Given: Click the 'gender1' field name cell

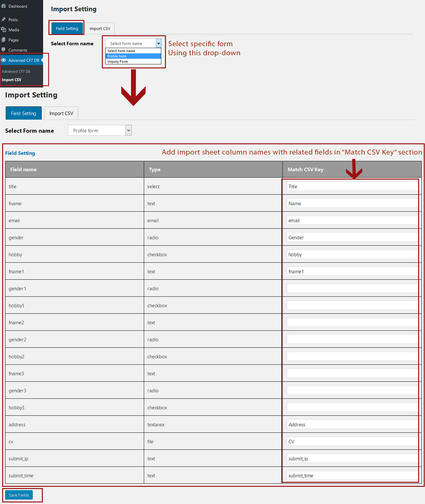Looking at the screenshot, I should click(75, 288).
